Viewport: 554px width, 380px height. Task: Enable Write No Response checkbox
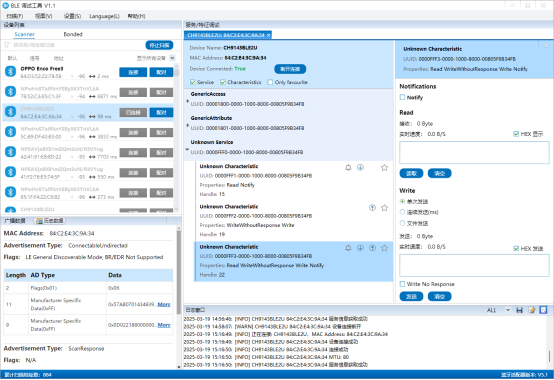coord(402,284)
